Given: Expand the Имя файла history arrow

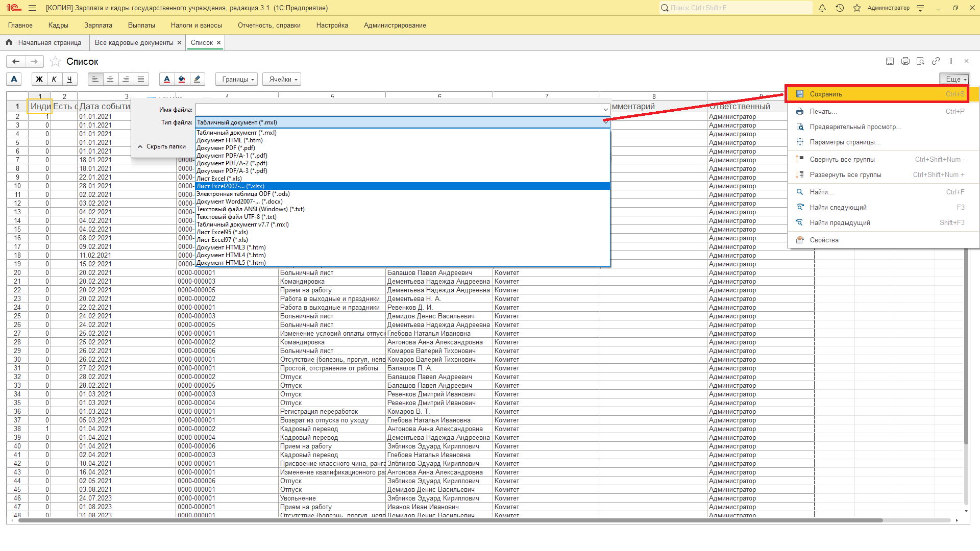Looking at the screenshot, I should point(605,110).
